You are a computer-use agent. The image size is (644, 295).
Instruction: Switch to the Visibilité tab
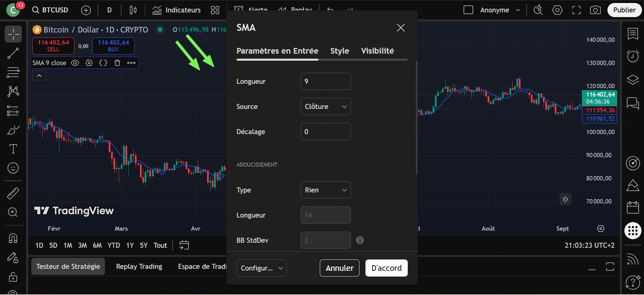(x=377, y=51)
